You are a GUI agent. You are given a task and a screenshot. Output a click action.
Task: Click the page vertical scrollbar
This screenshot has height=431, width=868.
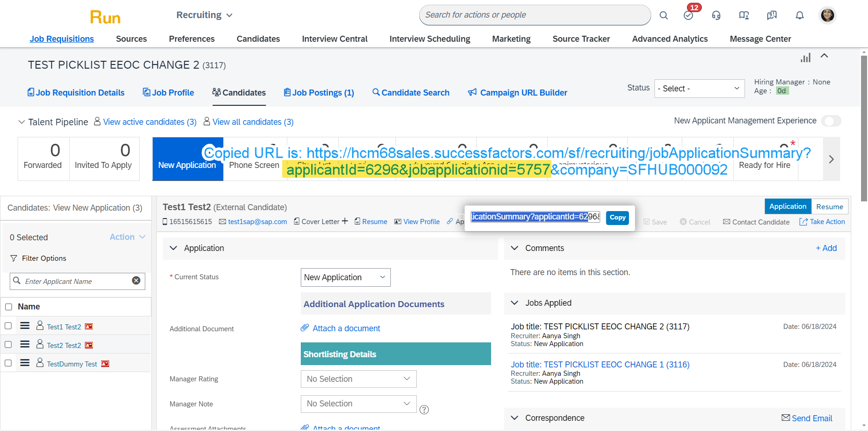point(864,128)
